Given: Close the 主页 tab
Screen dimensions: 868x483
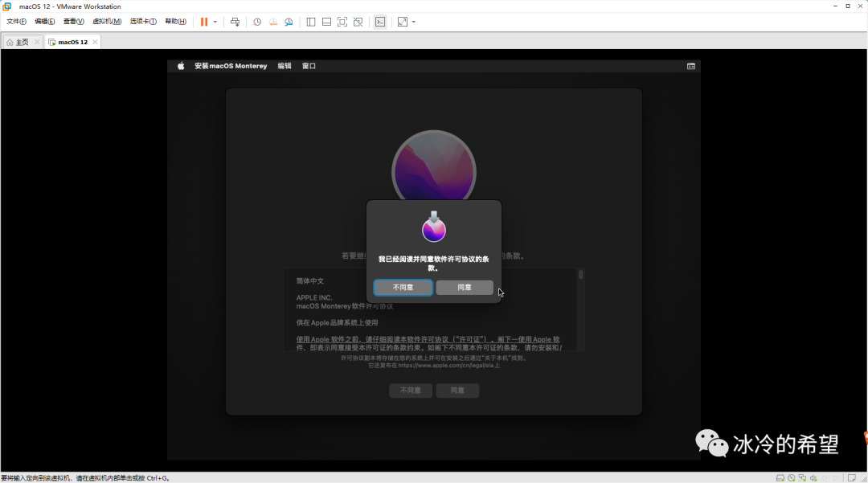Looking at the screenshot, I should coord(37,42).
